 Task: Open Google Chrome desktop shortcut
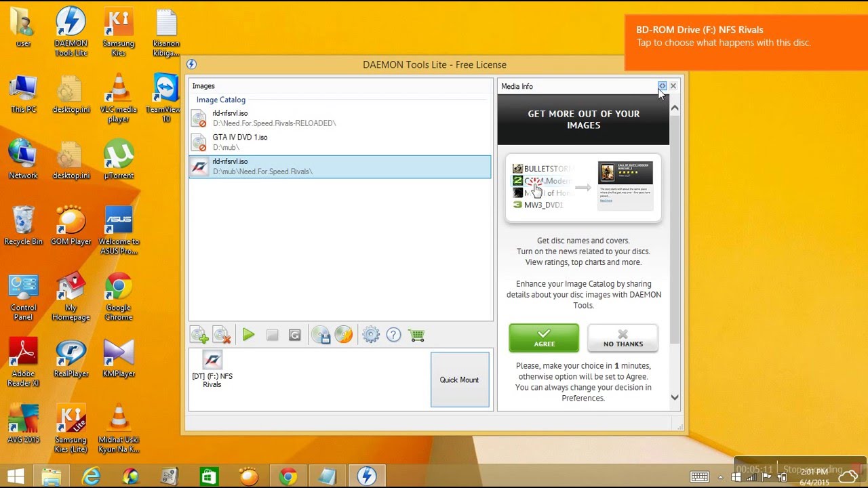118,298
